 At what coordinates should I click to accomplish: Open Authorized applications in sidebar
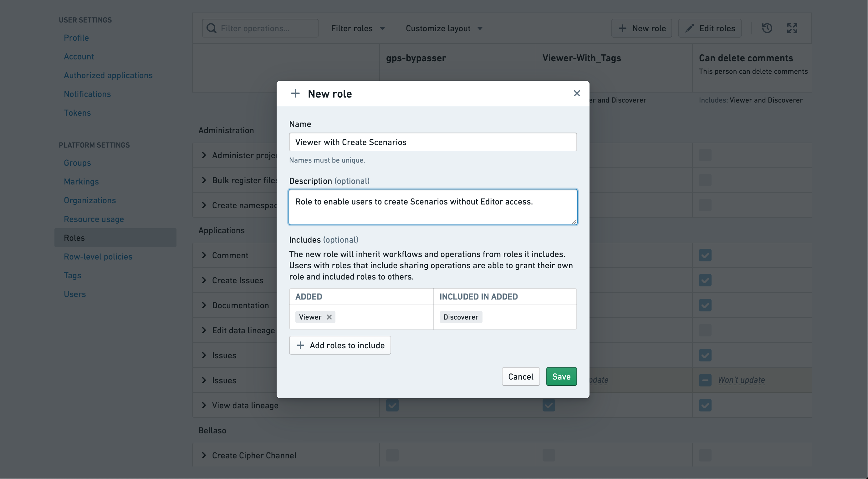tap(108, 75)
